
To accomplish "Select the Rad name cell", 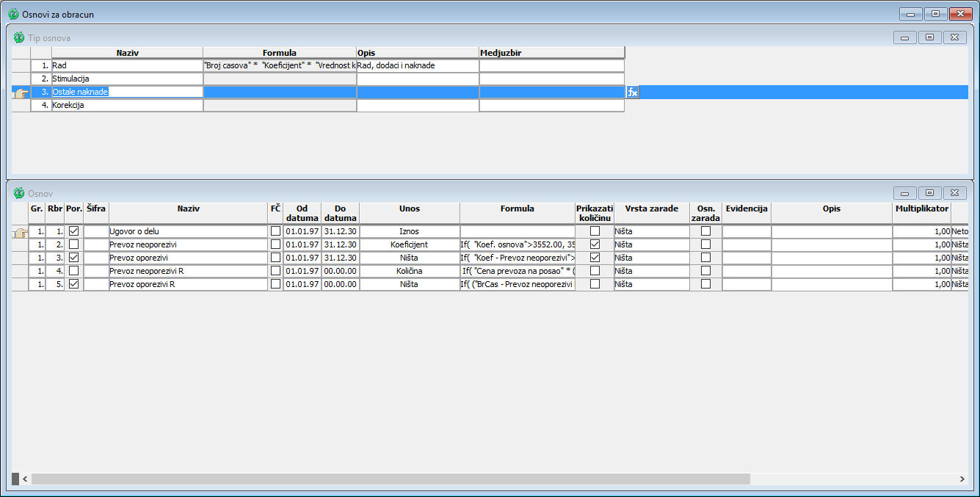I will pos(127,65).
